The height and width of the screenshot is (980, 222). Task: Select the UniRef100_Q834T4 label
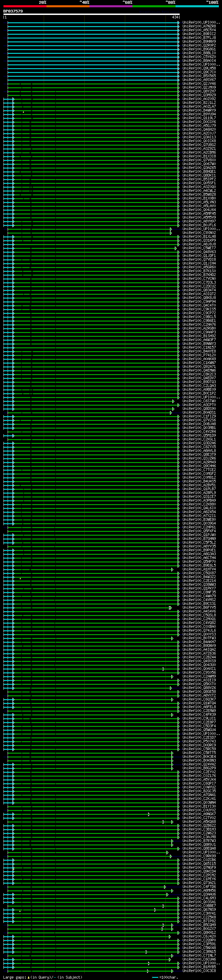coord(199,290)
